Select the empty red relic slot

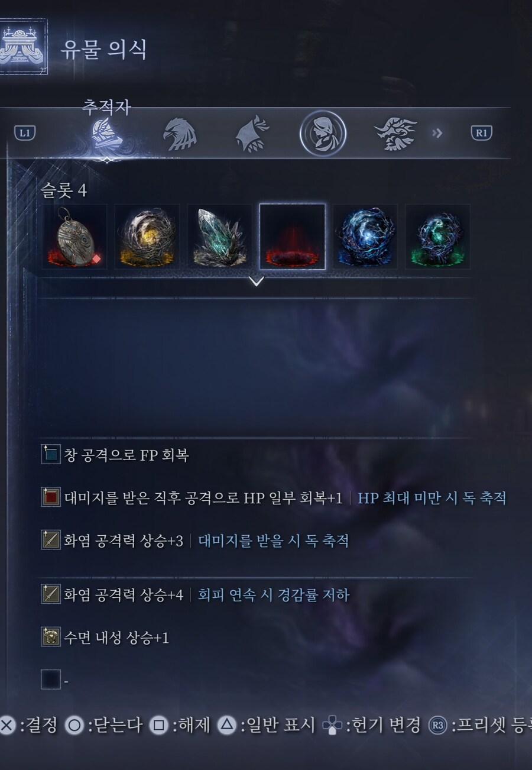293,237
